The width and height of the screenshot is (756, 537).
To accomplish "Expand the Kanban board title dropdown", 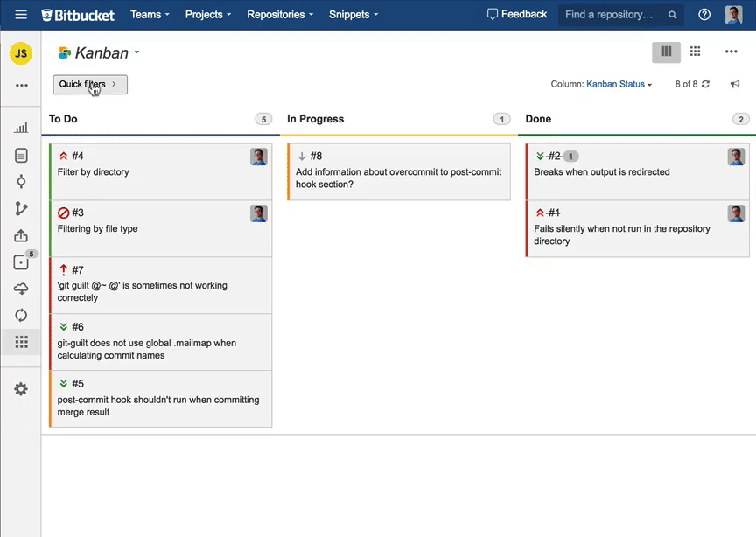I will [x=100, y=53].
